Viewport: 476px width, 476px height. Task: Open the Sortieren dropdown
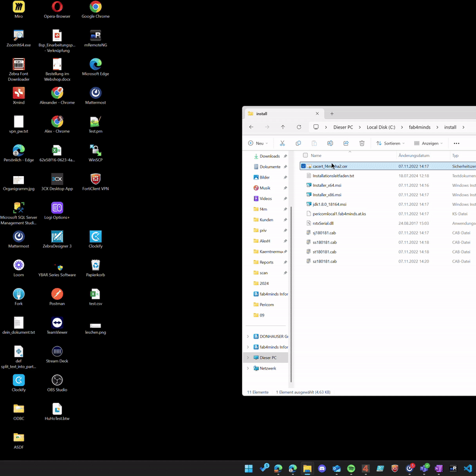(390, 143)
